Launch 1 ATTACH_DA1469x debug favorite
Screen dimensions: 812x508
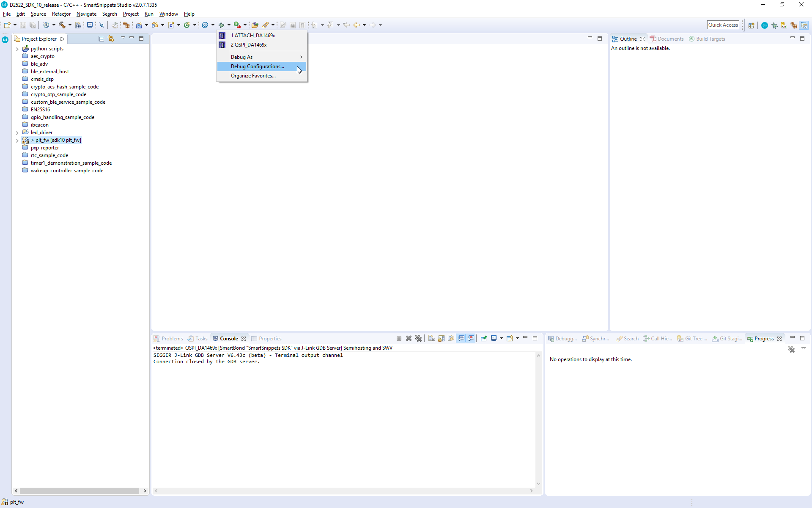tap(252, 36)
